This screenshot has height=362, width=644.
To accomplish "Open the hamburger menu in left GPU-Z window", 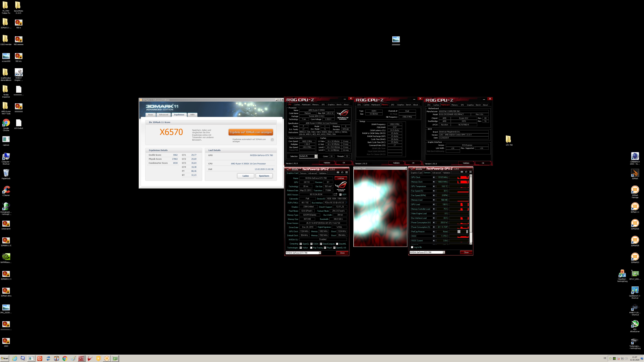I will pyautogui.click(x=346, y=172).
